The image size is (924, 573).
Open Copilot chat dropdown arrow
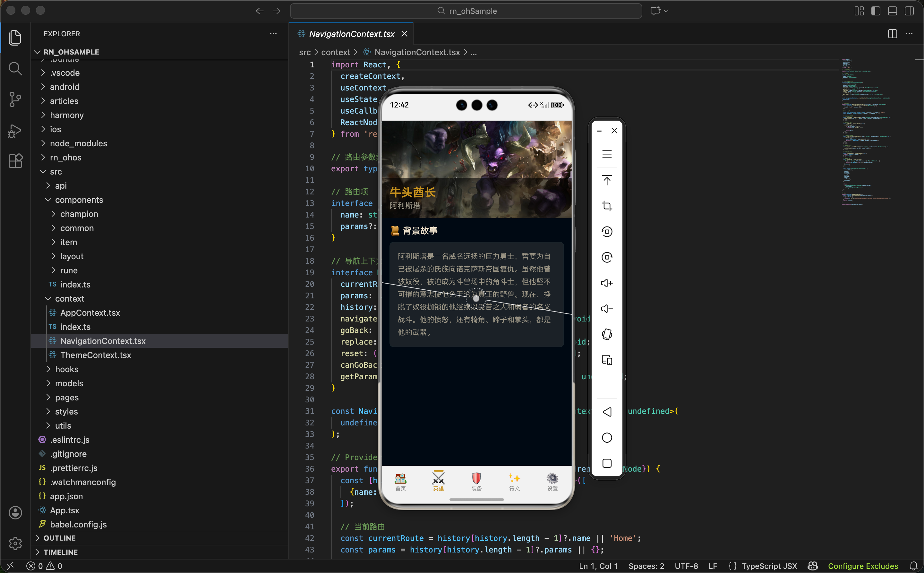[x=666, y=11]
